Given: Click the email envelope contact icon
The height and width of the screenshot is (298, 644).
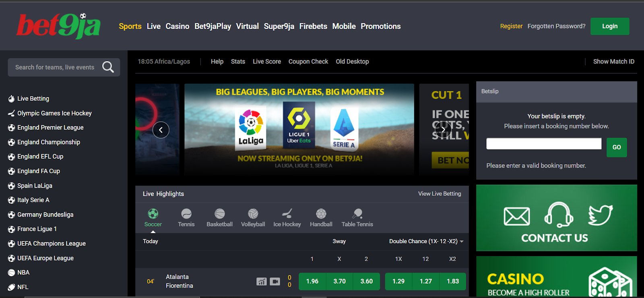Looking at the screenshot, I should click(x=517, y=216).
